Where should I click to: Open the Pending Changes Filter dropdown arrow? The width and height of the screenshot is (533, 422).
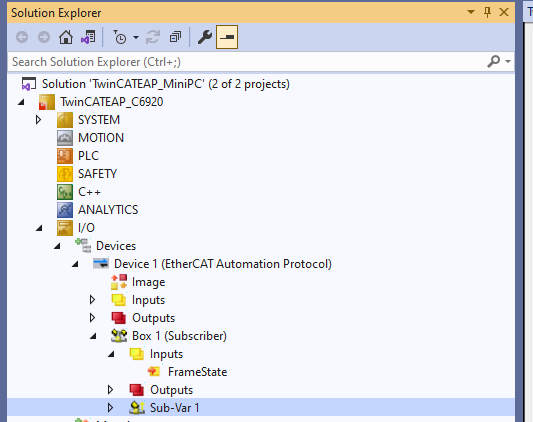coord(136,37)
